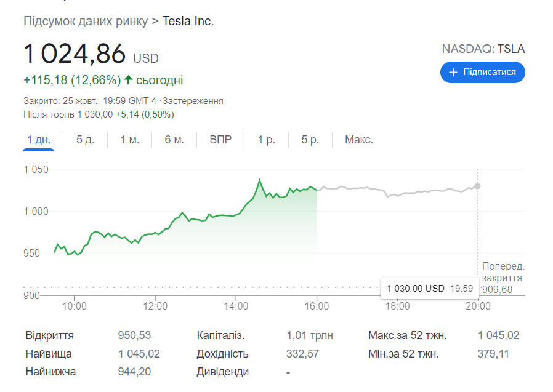553x392 pixels.
Task: Click the Tesla Inc. breadcrumb title
Action: 188,21
